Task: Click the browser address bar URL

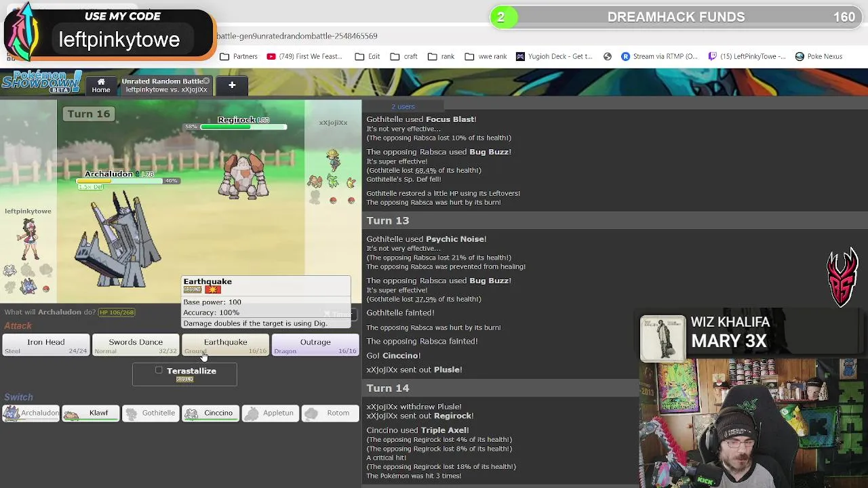Action: [x=297, y=36]
